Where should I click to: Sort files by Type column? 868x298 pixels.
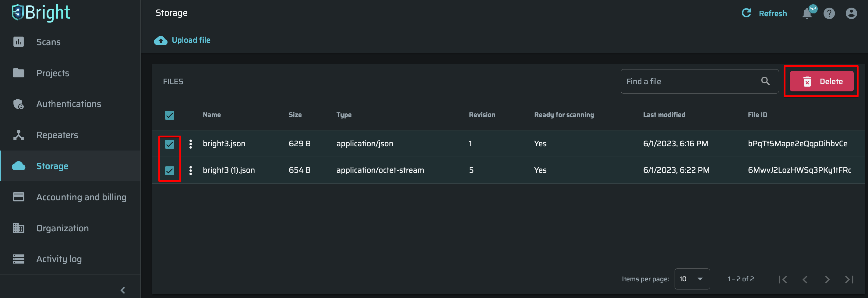coord(344,115)
